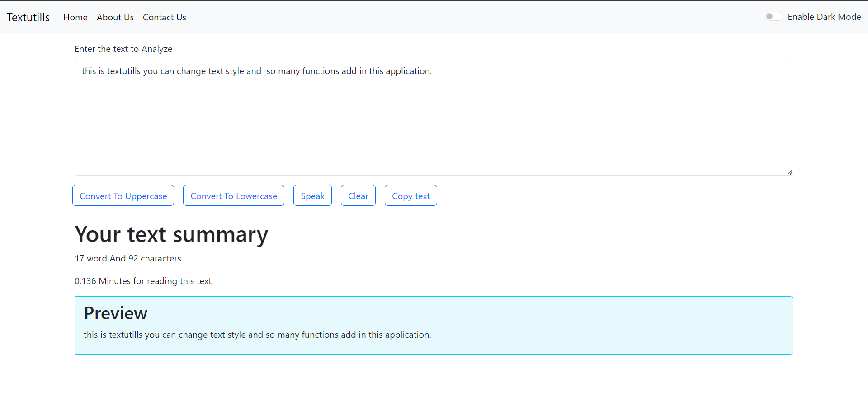Click the 0.136 Minutes reading time line

point(143,281)
